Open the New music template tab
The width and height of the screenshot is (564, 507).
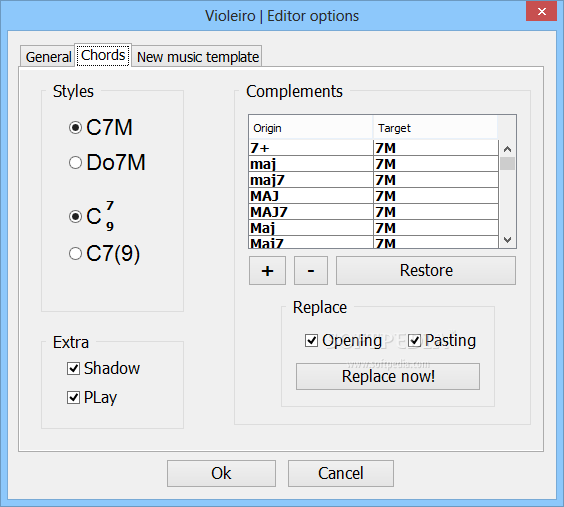click(197, 56)
